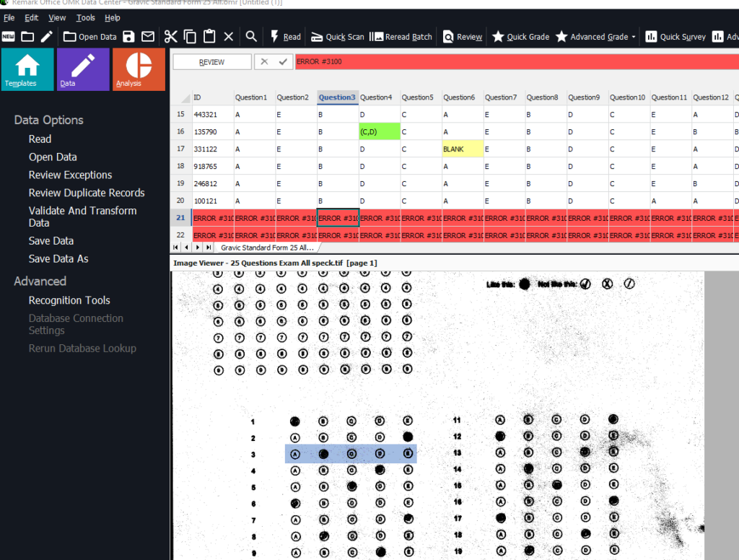Open Data from the toolbar
Viewport: 739px width, 560px height.
point(90,36)
